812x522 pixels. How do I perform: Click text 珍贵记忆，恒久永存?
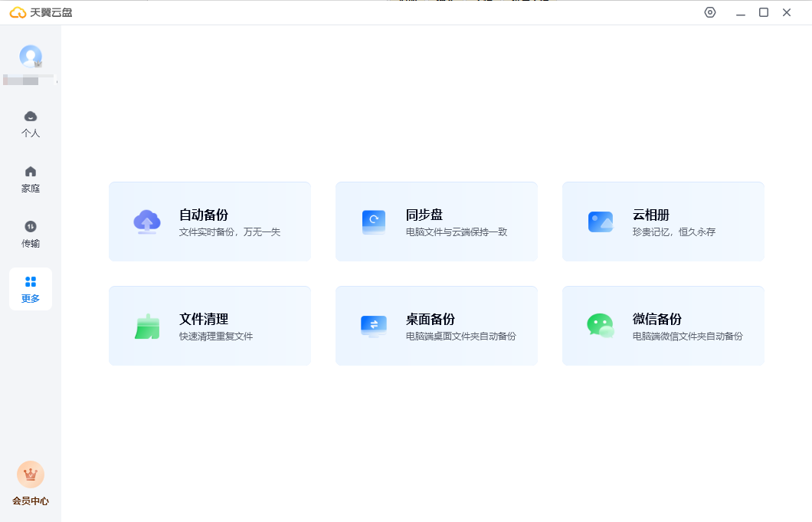pos(674,232)
